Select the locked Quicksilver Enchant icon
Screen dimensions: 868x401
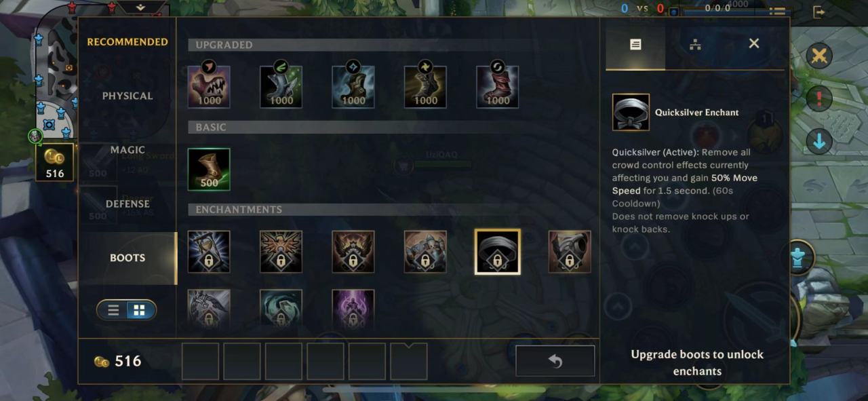[498, 252]
